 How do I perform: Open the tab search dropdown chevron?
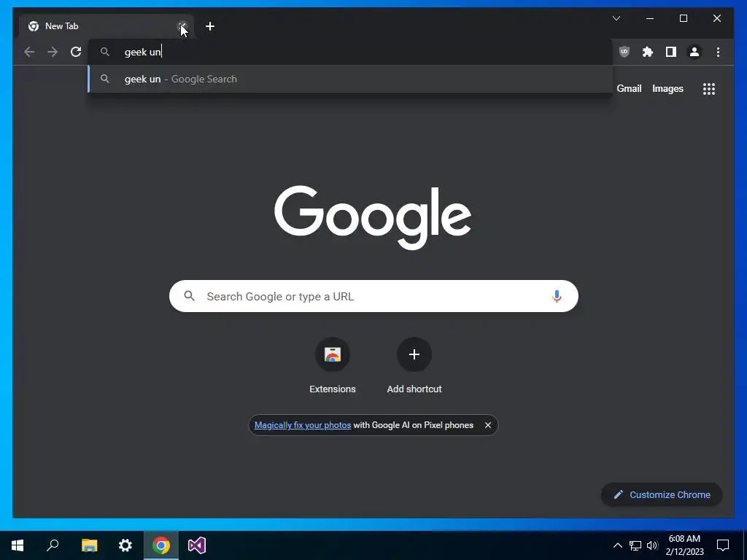(x=616, y=18)
